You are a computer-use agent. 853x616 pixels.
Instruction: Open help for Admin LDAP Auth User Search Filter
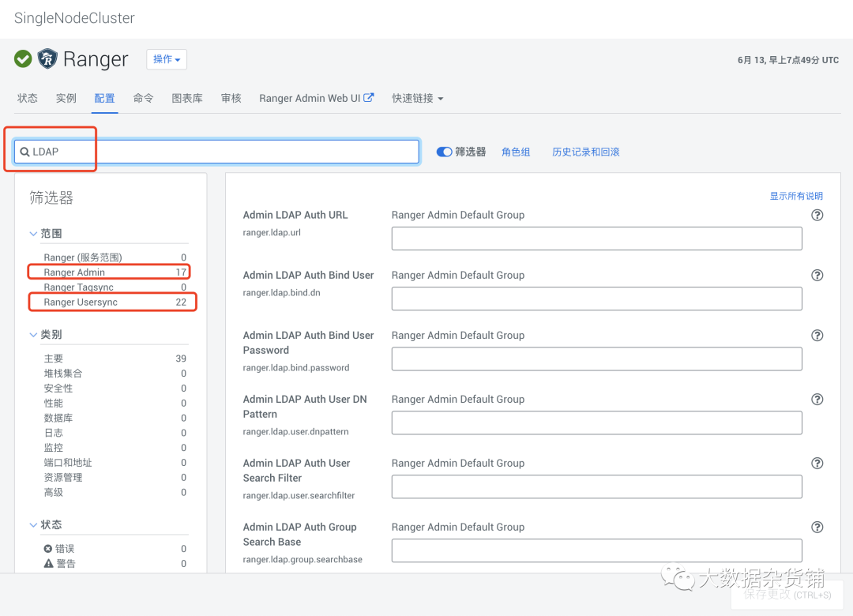coord(817,463)
